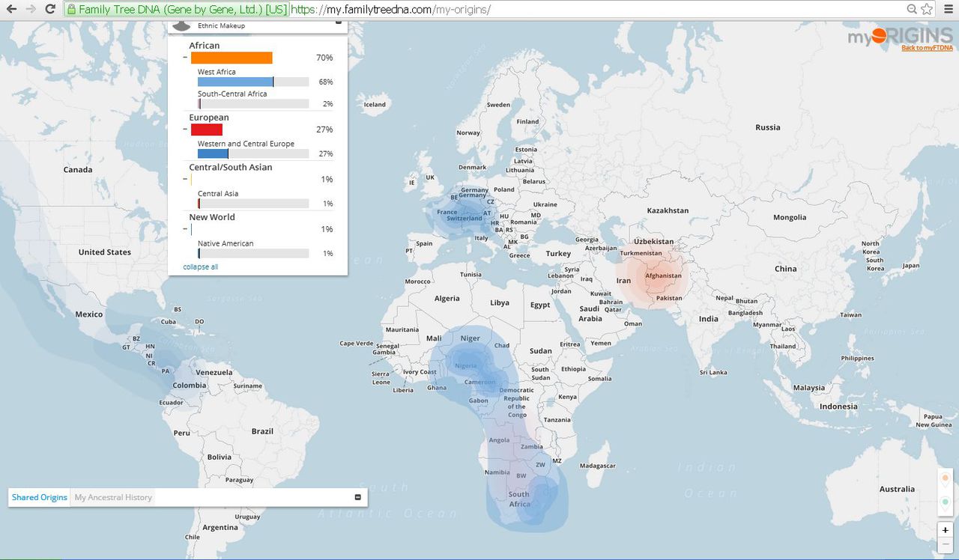Click the Mongolia label on map

tap(790, 217)
